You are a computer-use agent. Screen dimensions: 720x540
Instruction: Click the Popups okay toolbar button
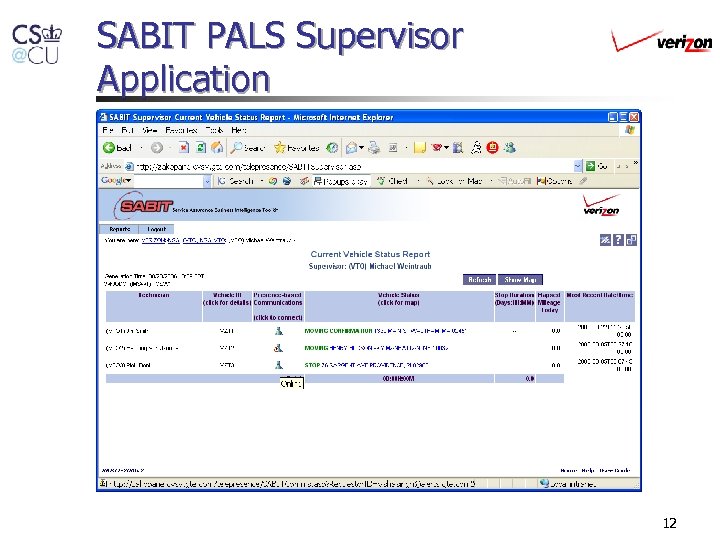[340, 181]
